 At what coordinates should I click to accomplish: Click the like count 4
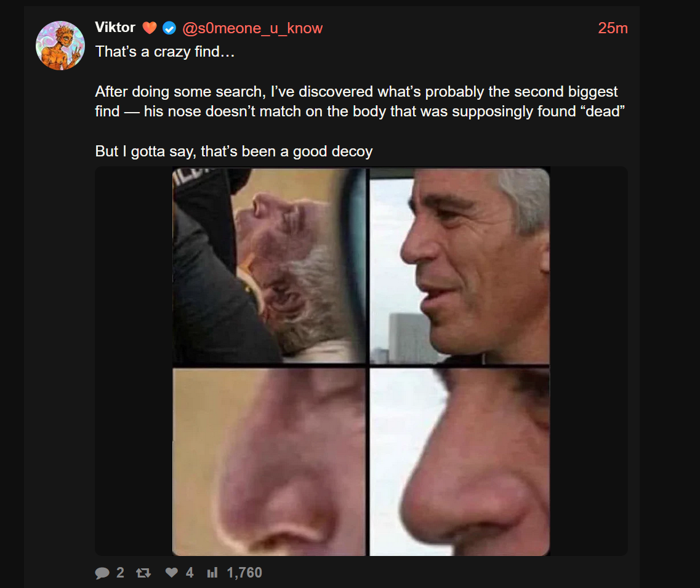(x=190, y=573)
